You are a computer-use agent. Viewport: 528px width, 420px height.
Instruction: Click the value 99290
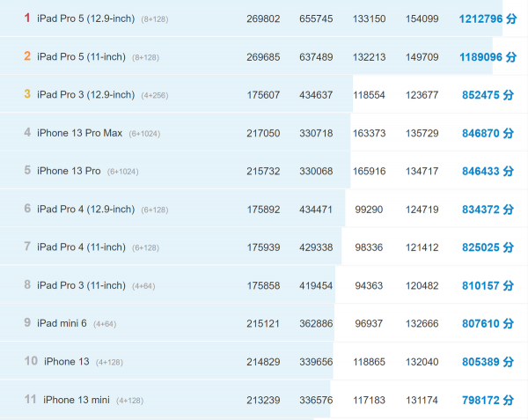369,210
